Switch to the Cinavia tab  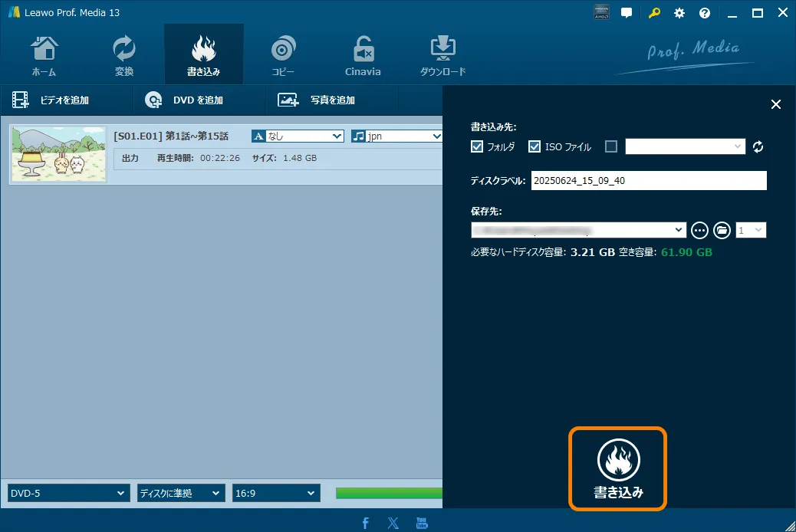363,56
